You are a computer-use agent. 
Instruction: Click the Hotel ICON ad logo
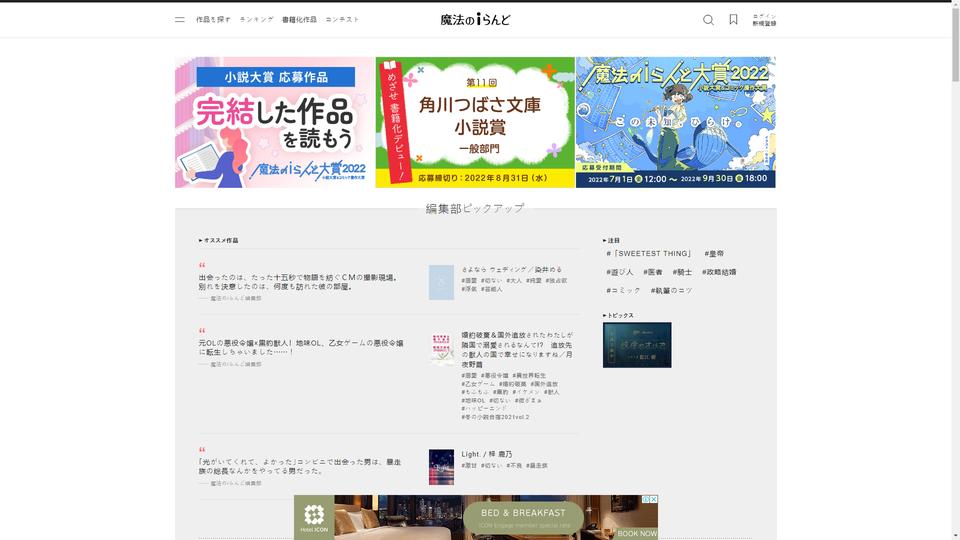click(x=314, y=517)
